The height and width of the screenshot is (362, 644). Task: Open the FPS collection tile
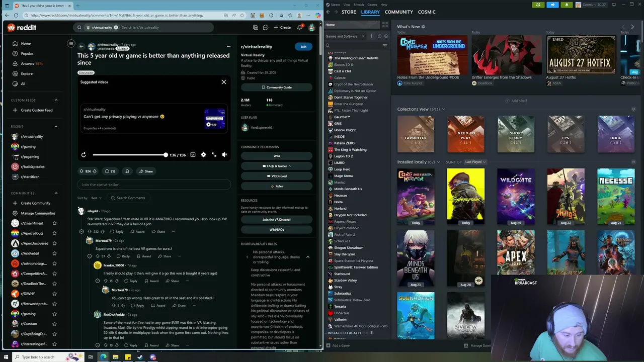point(566,134)
